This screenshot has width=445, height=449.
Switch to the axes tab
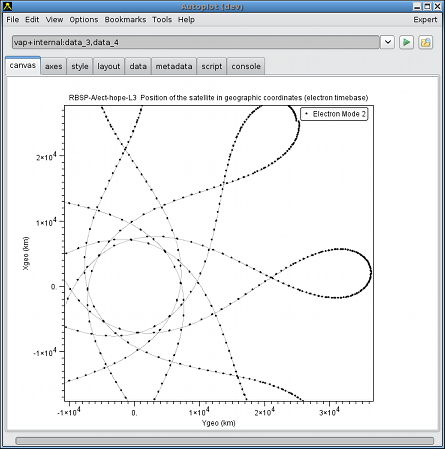54,66
